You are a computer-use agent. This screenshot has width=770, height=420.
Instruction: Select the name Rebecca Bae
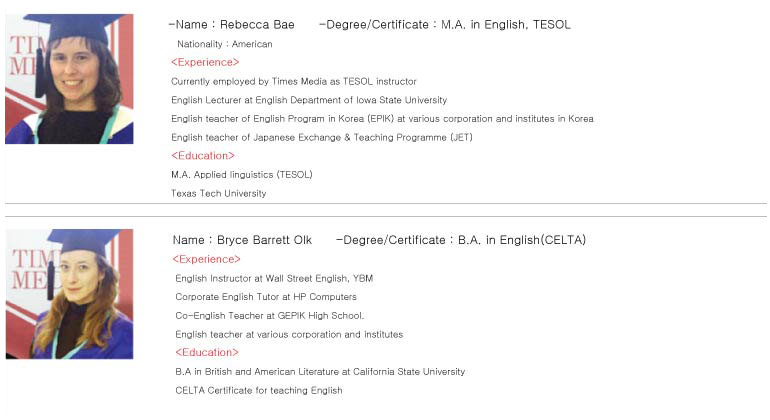point(257,25)
